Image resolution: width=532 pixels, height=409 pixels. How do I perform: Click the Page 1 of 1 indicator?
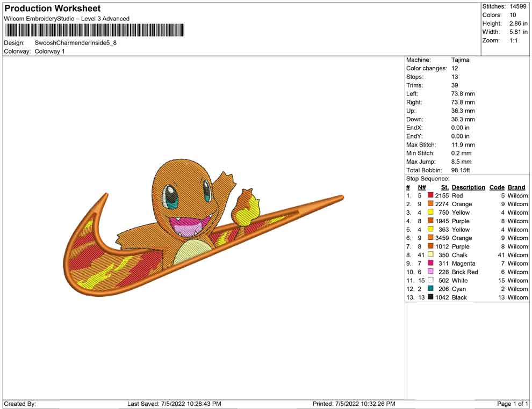tap(512, 404)
